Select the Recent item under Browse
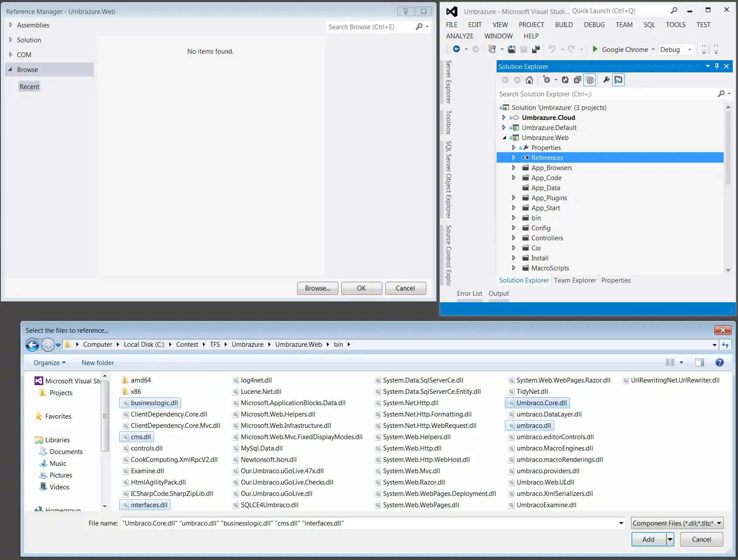 29,86
